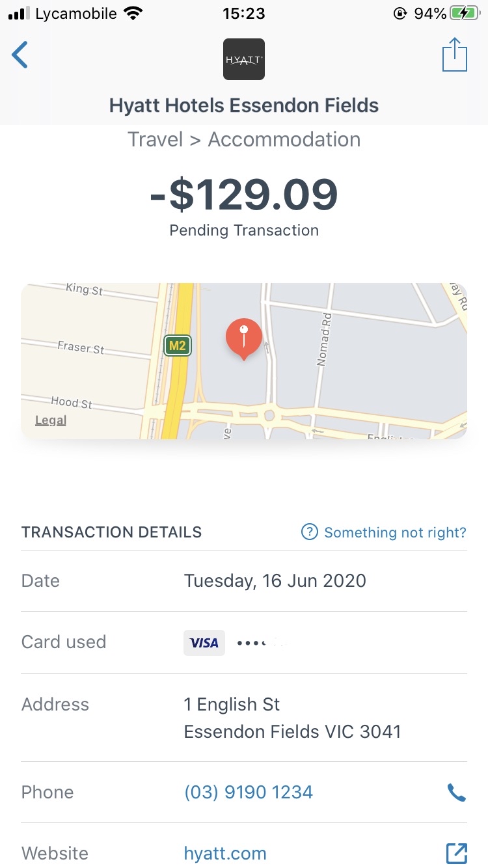Tap 'Something not right?' link
Viewport: 488px width, 868px height.
[x=395, y=532]
